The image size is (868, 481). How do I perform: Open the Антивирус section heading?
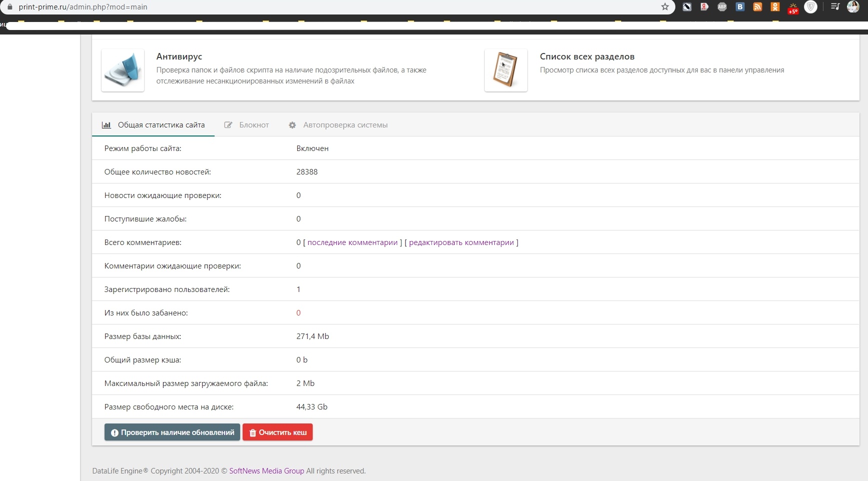click(179, 56)
